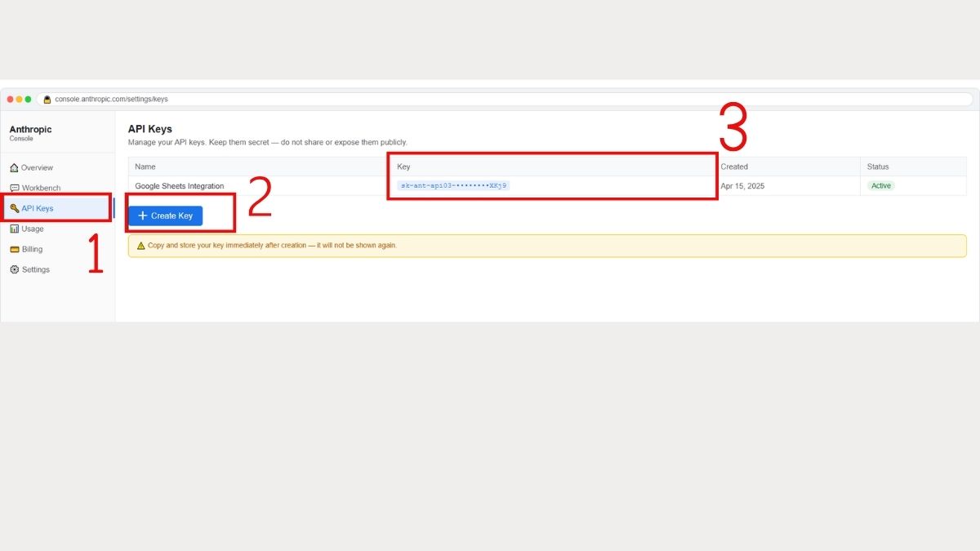Click the plus icon on Create Key
The width and height of the screenshot is (980, 551).
click(x=143, y=216)
